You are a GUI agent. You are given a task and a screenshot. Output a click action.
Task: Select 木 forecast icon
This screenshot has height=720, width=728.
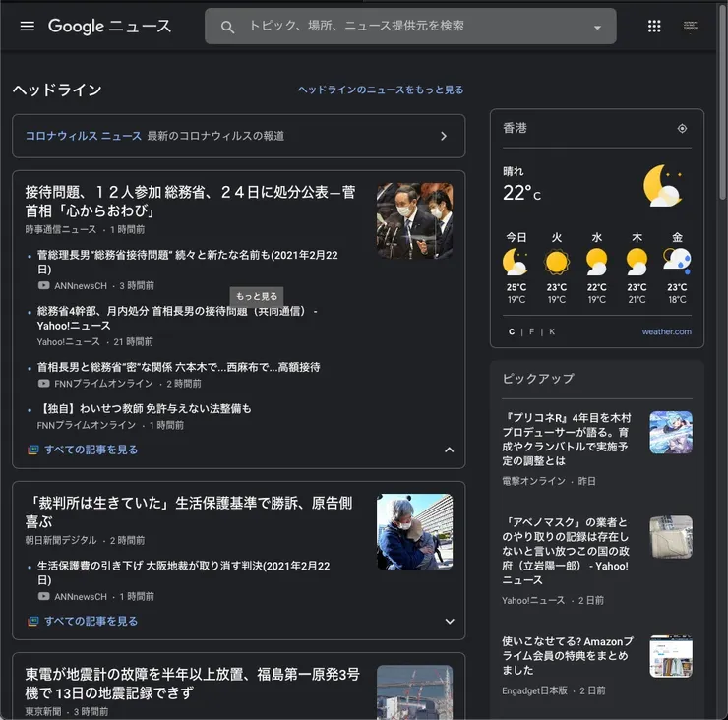tap(637, 263)
